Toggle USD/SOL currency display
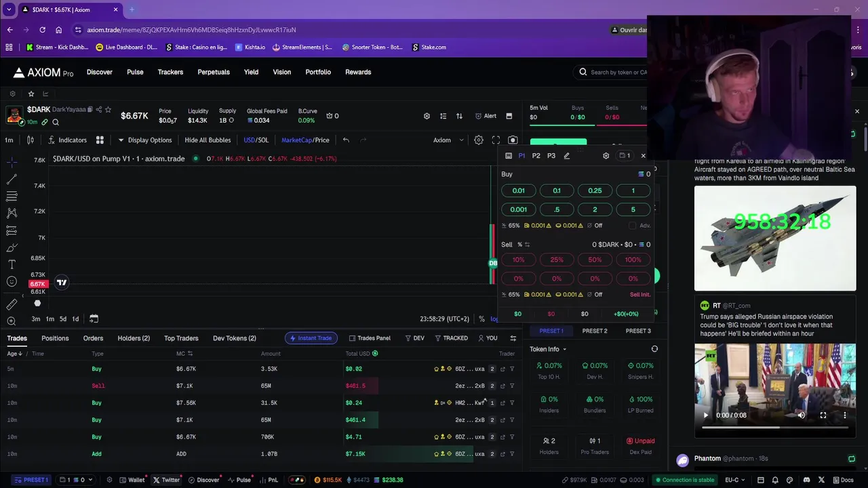868x488 pixels. tap(256, 140)
